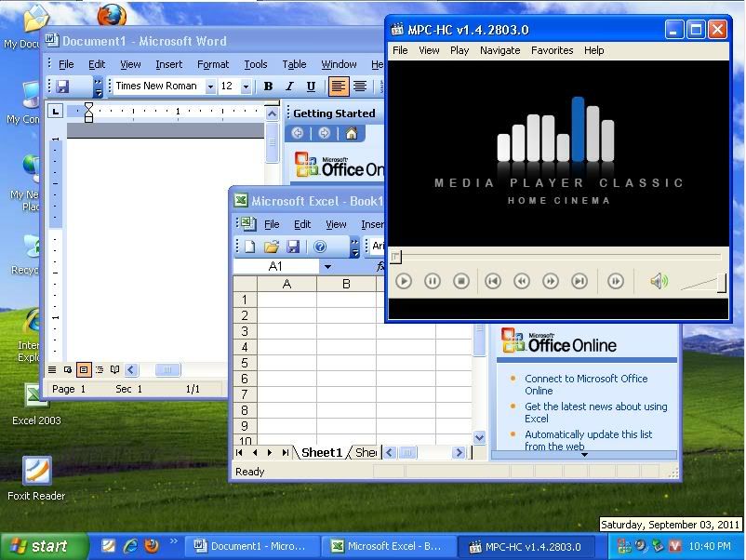Select cell A1 in Excel

click(286, 300)
